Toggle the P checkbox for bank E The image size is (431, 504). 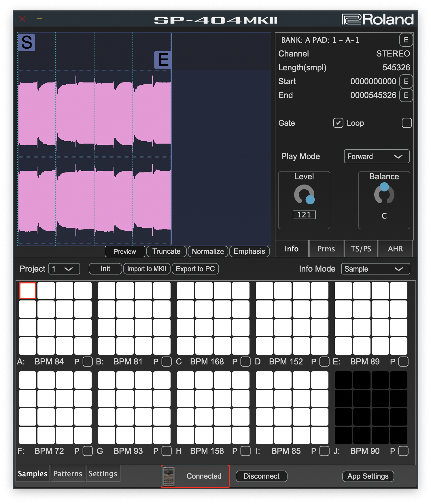(403, 362)
